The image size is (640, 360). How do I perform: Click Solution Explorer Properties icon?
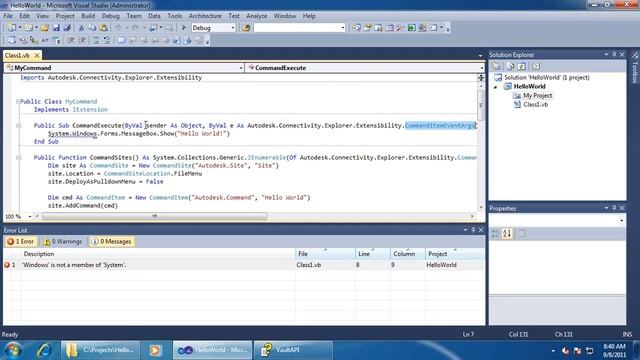click(497, 66)
